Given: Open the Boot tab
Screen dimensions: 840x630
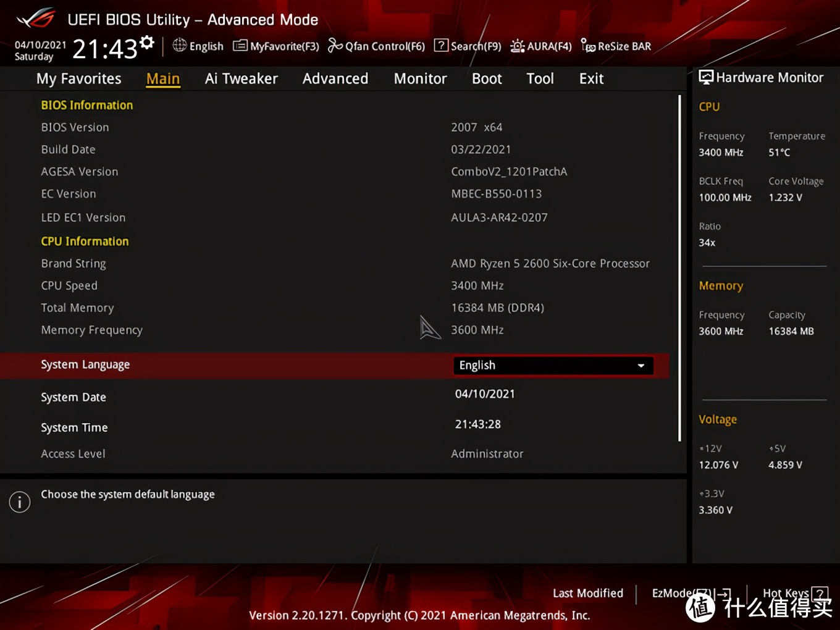Looking at the screenshot, I should (487, 79).
